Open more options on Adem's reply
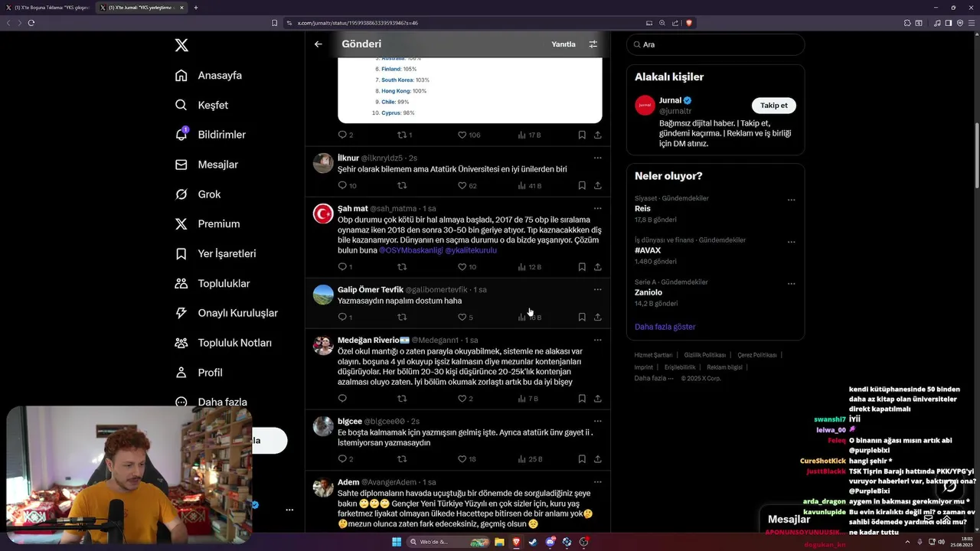The image size is (980, 551). coord(597,482)
